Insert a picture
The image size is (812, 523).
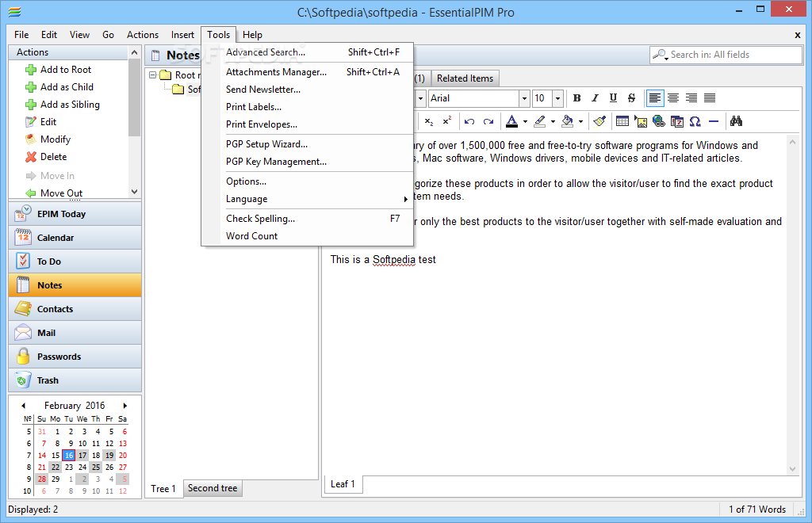pyautogui.click(x=641, y=121)
